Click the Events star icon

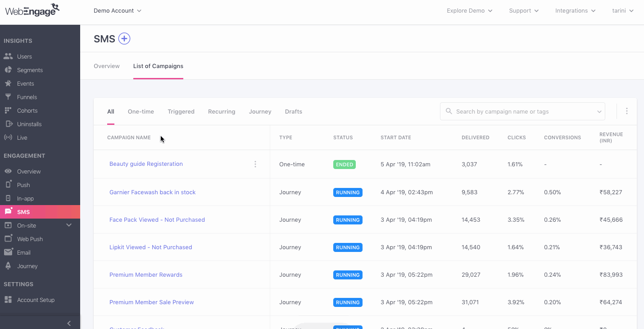pos(8,83)
